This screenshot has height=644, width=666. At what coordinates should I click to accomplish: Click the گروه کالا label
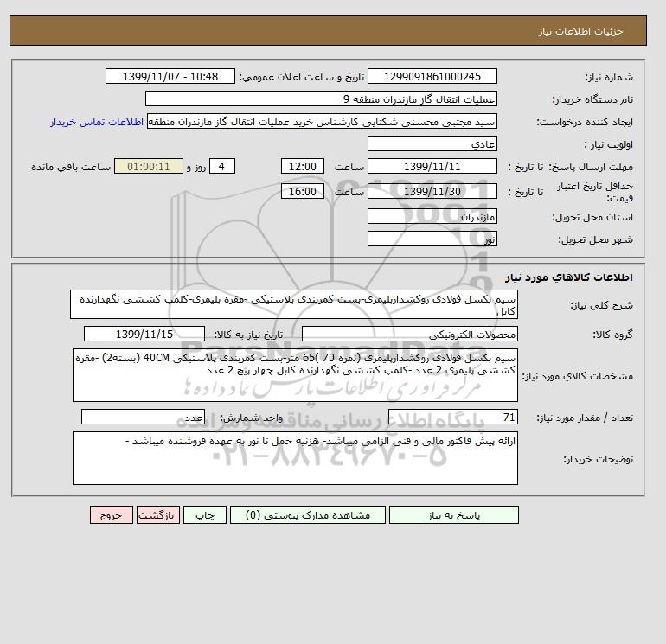point(613,335)
